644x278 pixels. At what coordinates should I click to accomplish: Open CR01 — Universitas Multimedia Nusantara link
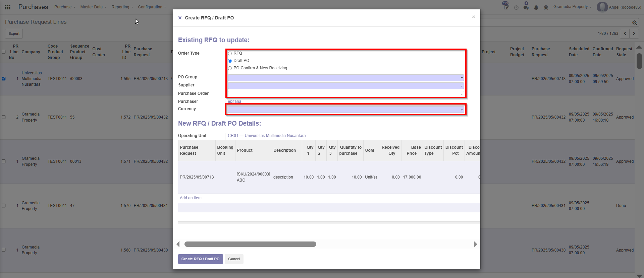point(267,136)
